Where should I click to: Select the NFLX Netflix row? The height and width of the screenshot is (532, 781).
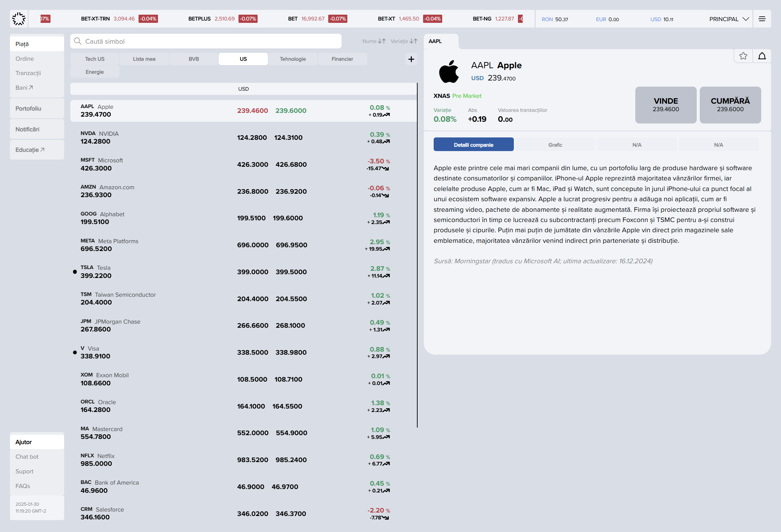pyautogui.click(x=243, y=460)
